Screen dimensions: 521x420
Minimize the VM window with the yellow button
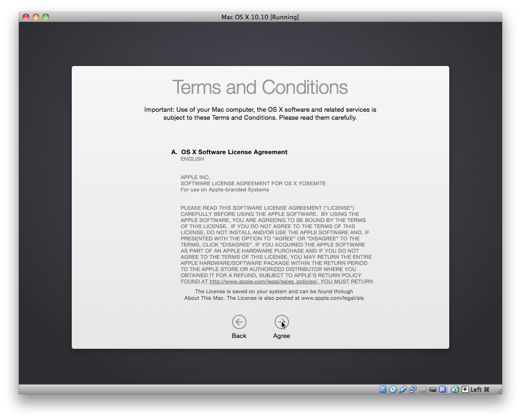36,17
